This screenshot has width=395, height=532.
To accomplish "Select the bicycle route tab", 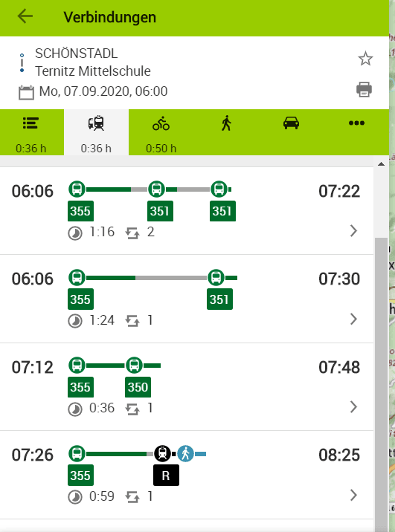I will [x=161, y=132].
